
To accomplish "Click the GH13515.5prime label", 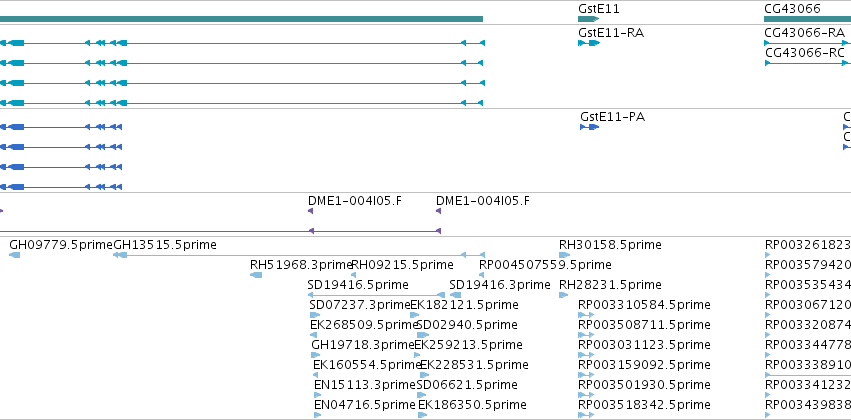I will [x=165, y=245].
